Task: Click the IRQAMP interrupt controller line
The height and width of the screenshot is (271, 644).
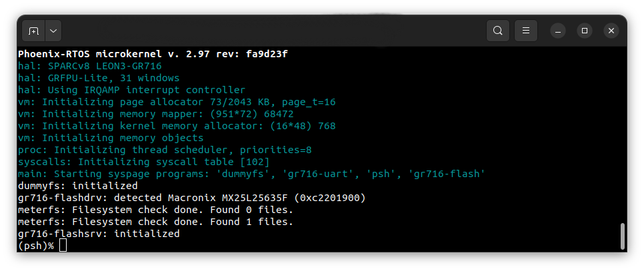Action: point(131,90)
